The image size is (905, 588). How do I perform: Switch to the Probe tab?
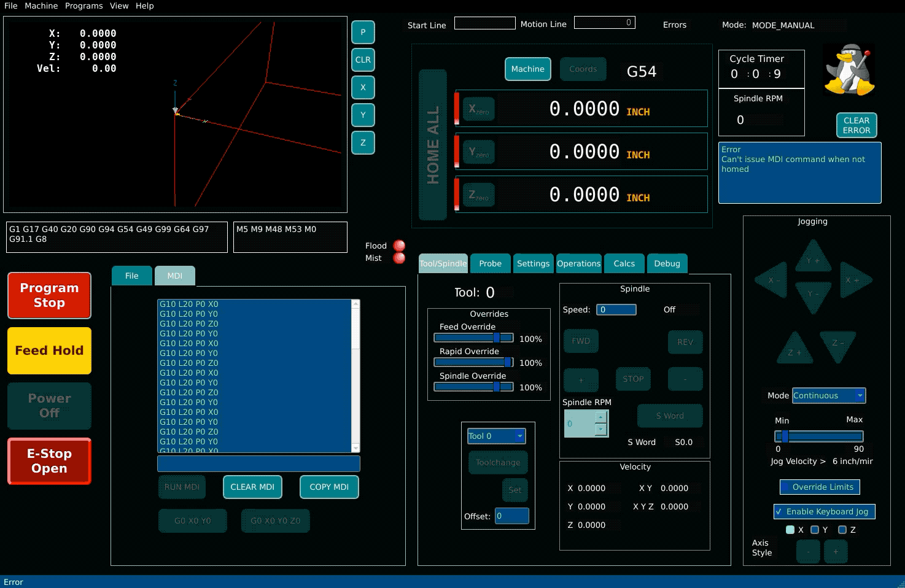point(490,263)
